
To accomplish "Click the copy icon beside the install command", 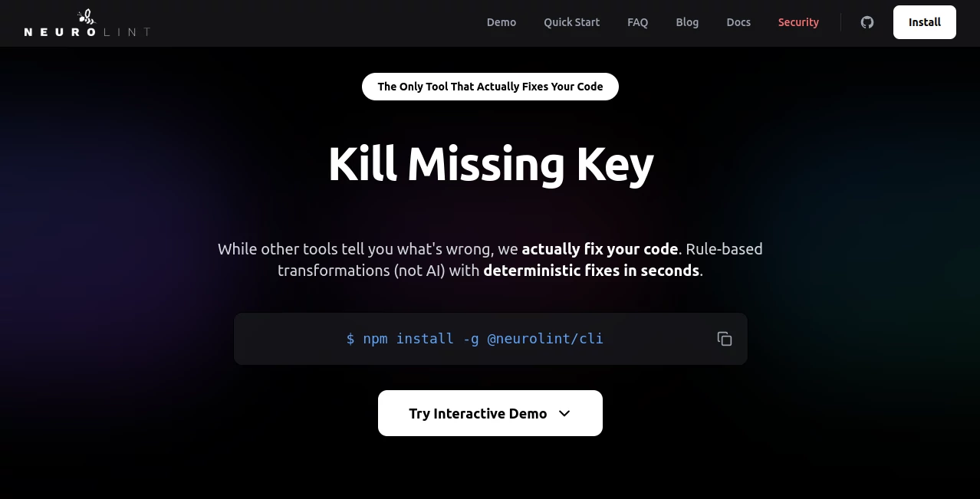I will coord(724,338).
